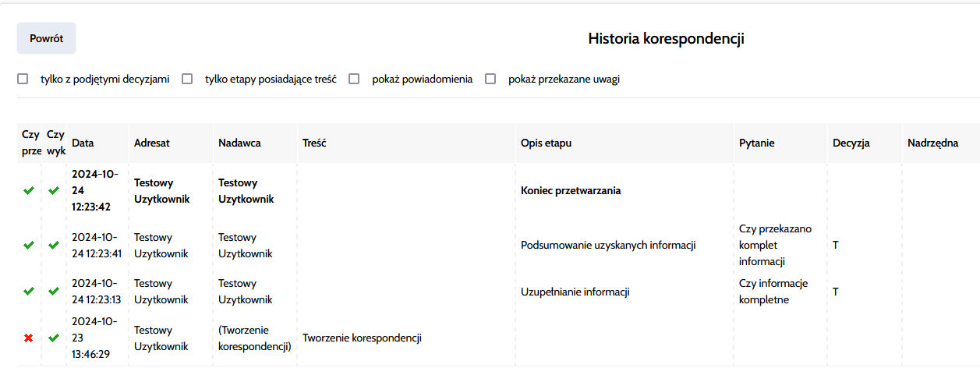
Task: Click the 'Historia korespondencji' heading
Action: coord(666,38)
